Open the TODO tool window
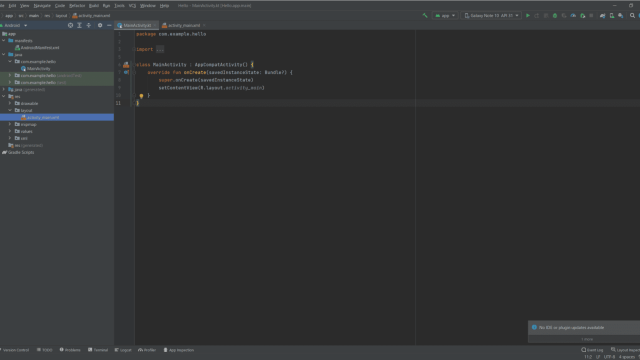 point(45,350)
